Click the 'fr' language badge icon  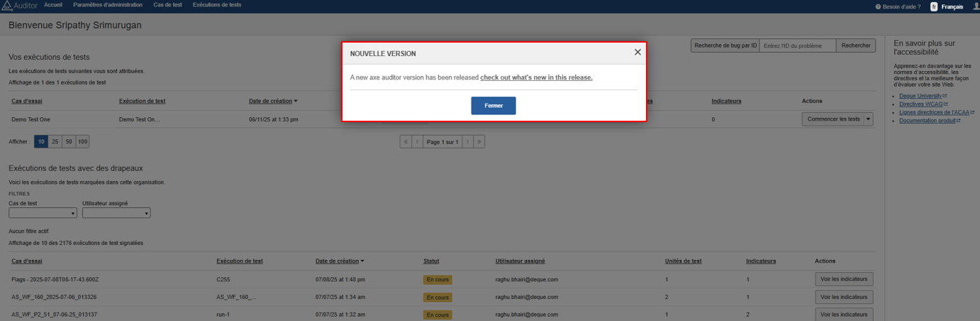click(x=934, y=6)
